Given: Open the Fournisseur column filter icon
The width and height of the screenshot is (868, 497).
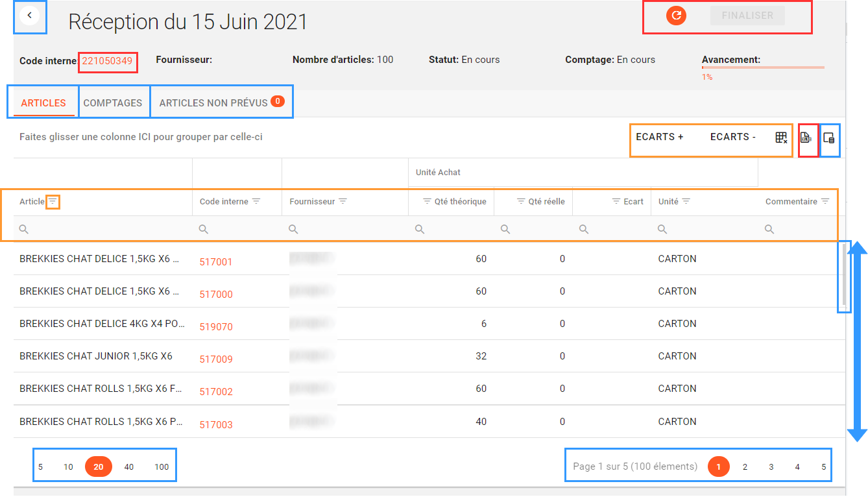Looking at the screenshot, I should pyautogui.click(x=343, y=202).
